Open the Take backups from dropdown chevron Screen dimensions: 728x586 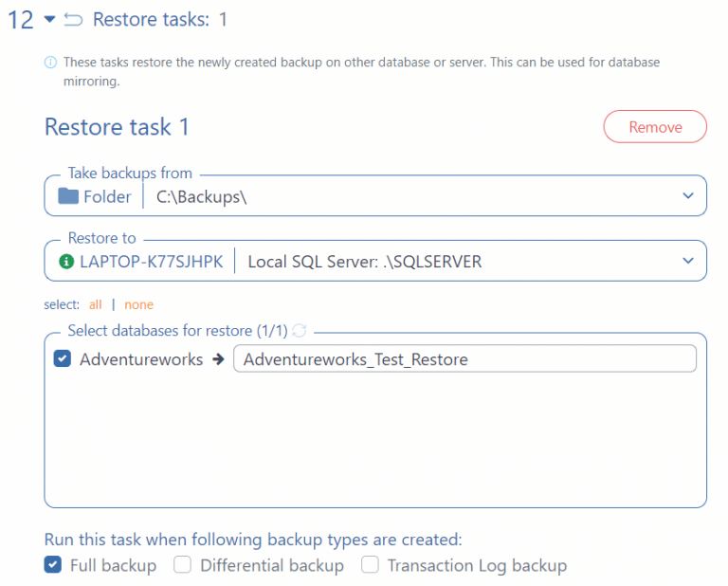pyautogui.click(x=688, y=196)
